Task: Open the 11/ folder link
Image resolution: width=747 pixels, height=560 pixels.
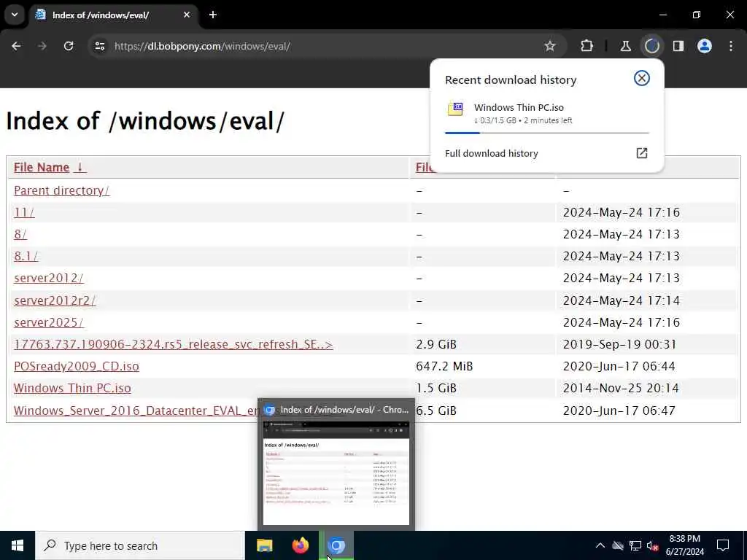Action: point(24,212)
